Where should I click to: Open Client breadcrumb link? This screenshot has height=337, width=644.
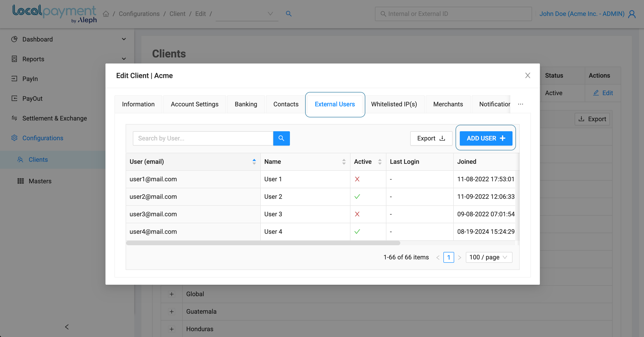[x=177, y=14]
